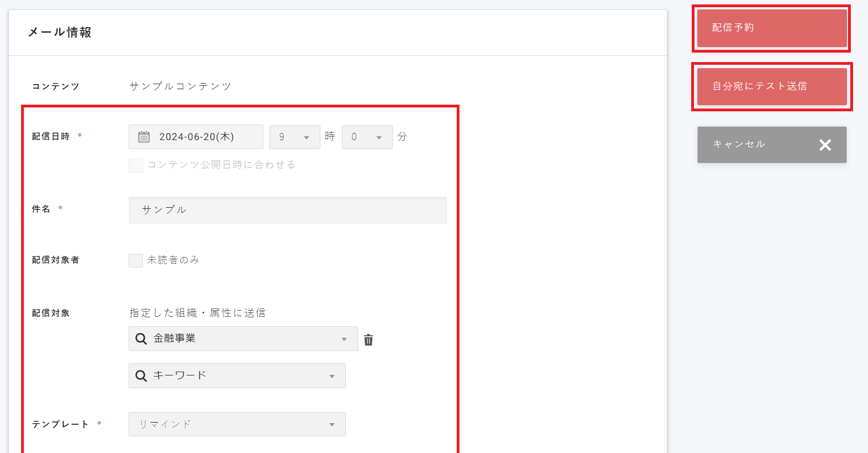Check the コンテンツ公開日時に合わせる checkbox

(x=136, y=165)
